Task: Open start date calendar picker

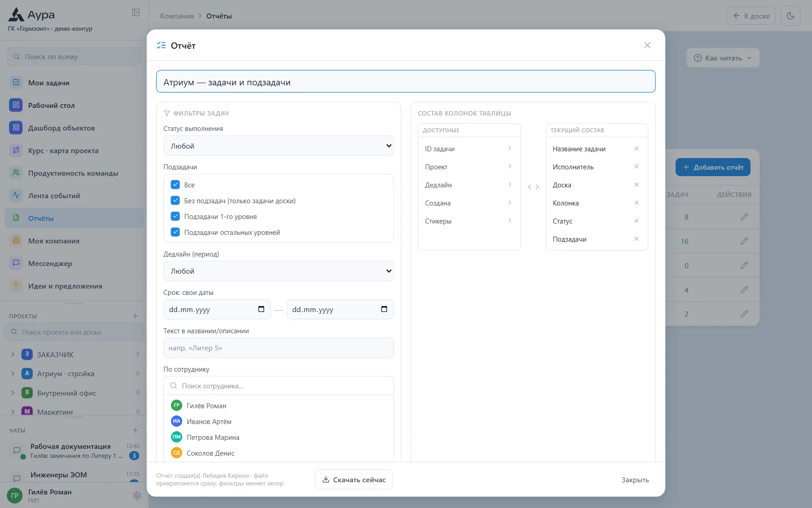Action: coord(261,309)
